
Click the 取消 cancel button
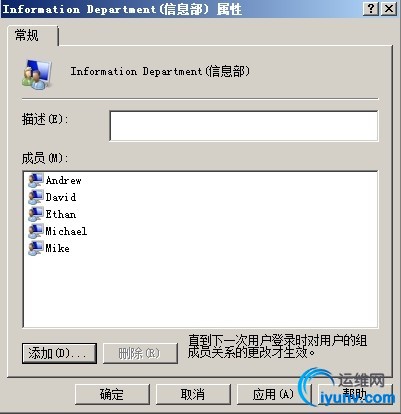point(193,394)
